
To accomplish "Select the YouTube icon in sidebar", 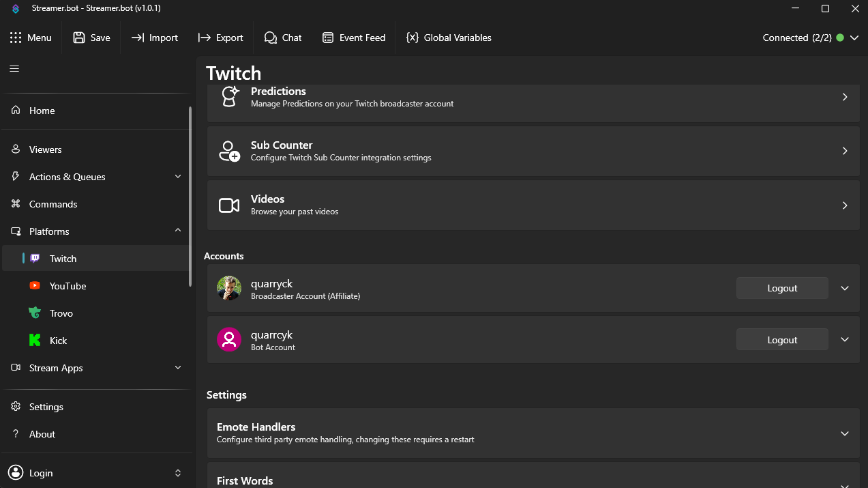I will tap(35, 286).
